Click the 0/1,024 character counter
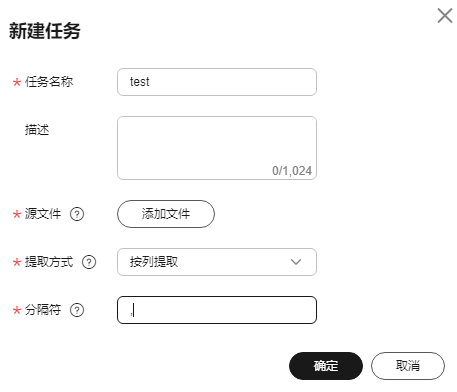This screenshot has height=392, width=457. pyautogui.click(x=292, y=171)
